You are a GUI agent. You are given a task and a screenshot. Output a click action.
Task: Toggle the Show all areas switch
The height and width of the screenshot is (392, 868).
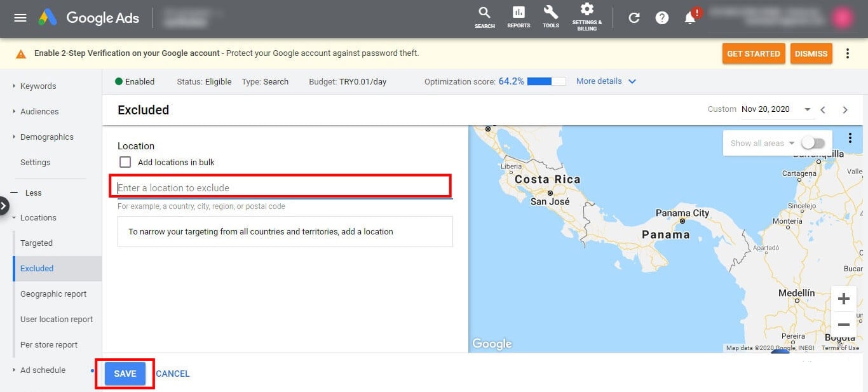pos(813,143)
